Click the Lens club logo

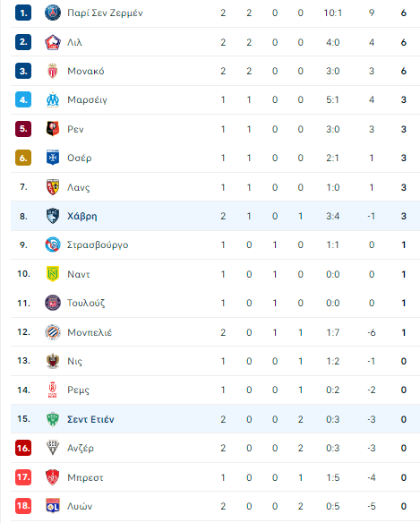pos(53,187)
